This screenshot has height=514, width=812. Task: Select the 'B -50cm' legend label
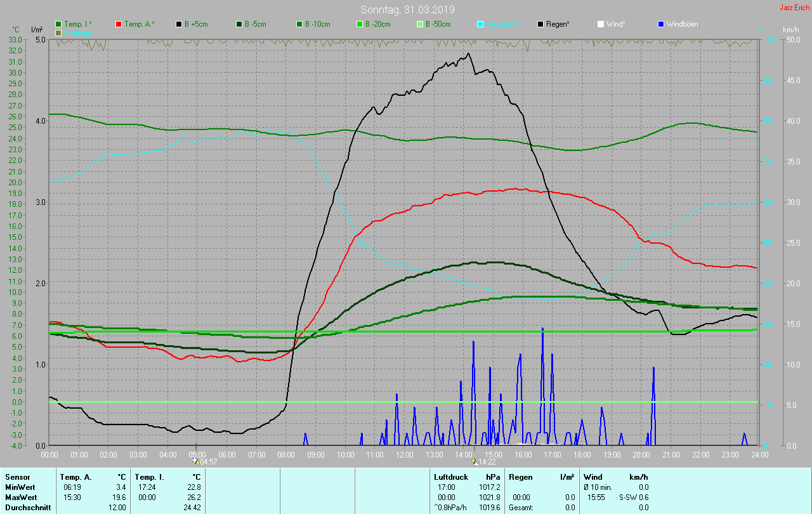click(438, 24)
